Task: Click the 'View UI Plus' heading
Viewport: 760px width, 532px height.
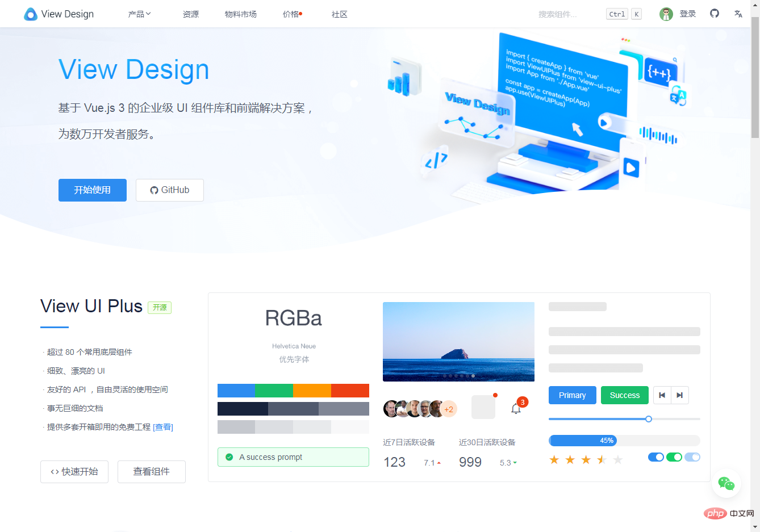Action: click(x=91, y=306)
